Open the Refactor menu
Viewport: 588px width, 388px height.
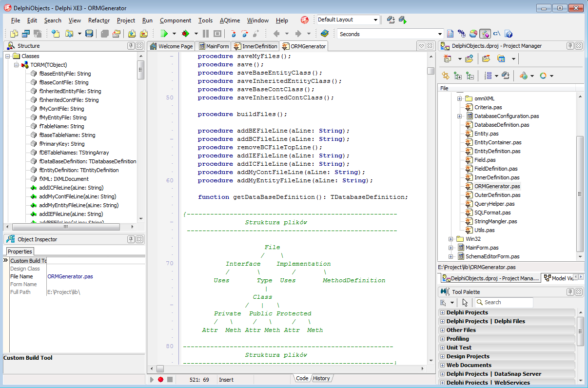99,20
